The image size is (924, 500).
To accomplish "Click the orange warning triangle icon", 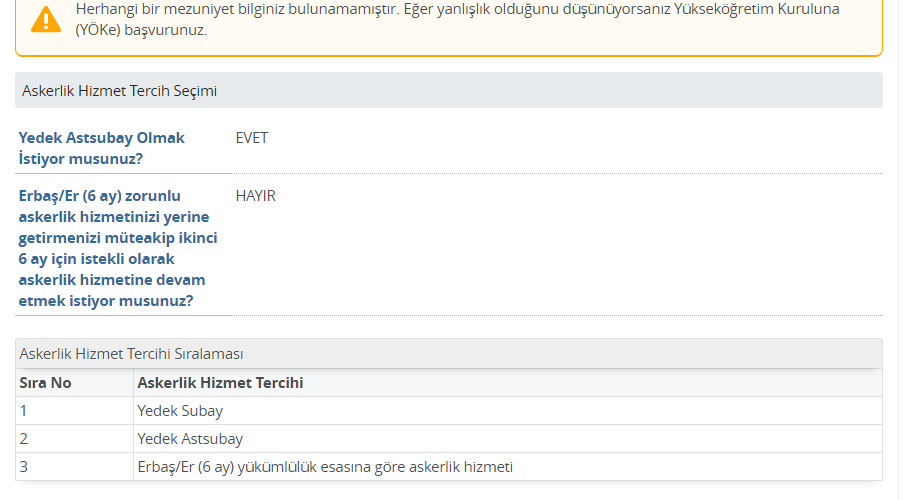I will [x=45, y=19].
